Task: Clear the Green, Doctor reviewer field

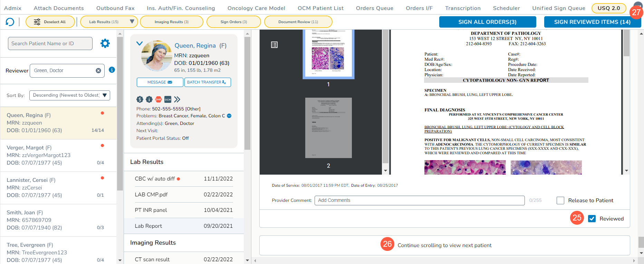Action: [x=98, y=71]
